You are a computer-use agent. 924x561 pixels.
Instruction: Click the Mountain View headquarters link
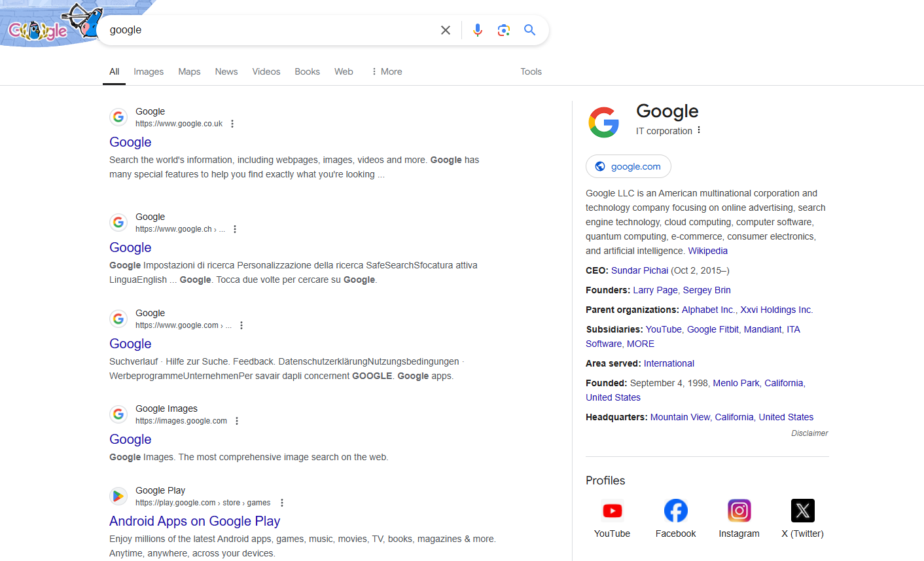click(x=680, y=417)
